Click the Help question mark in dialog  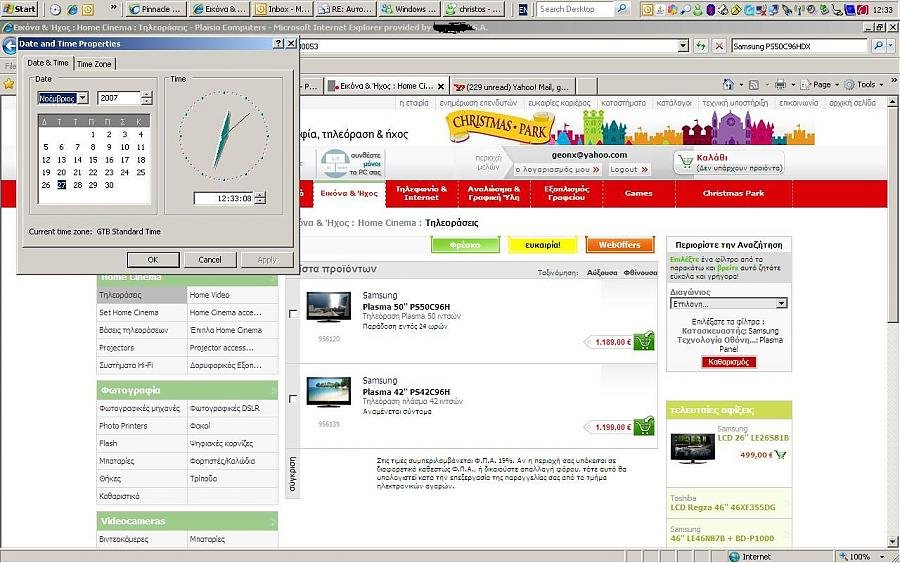[278, 44]
